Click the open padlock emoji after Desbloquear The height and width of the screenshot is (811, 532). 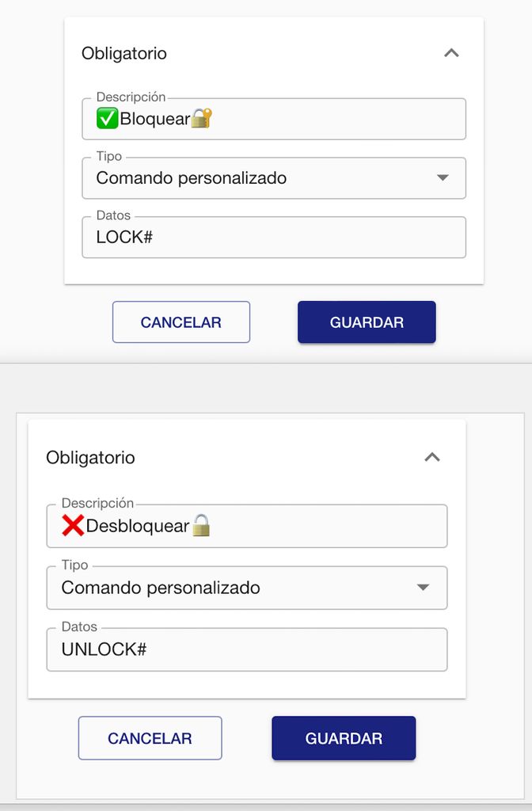(201, 525)
